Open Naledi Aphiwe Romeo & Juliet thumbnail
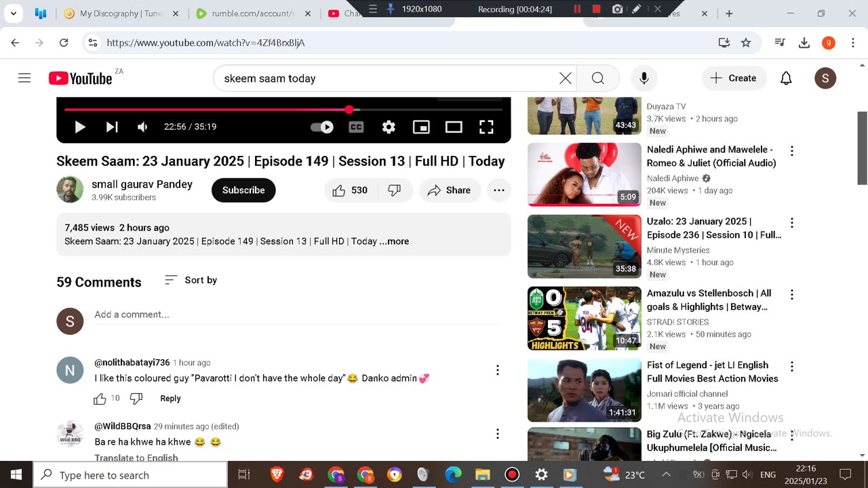 tap(585, 174)
